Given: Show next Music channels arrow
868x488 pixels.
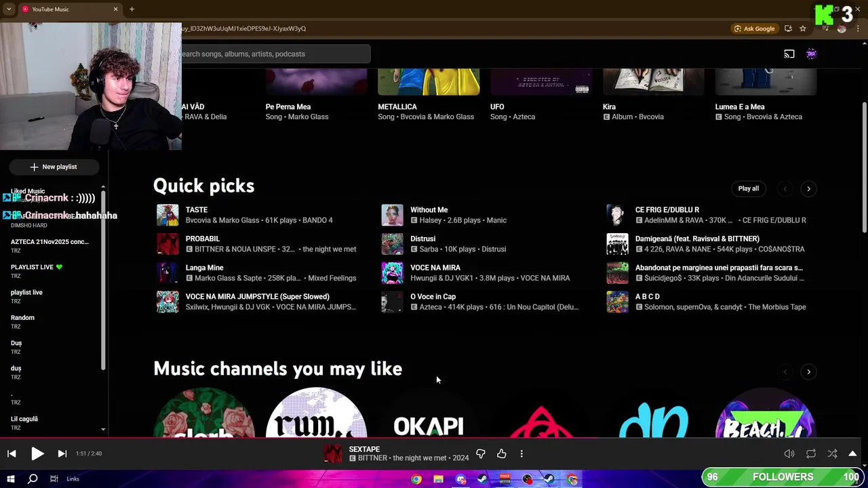Looking at the screenshot, I should (x=808, y=371).
